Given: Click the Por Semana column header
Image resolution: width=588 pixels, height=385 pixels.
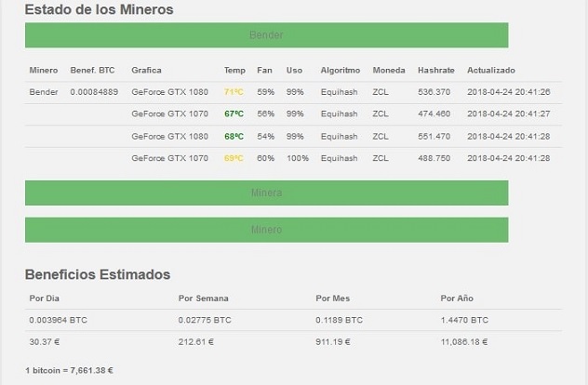Looking at the screenshot, I should click(203, 299).
